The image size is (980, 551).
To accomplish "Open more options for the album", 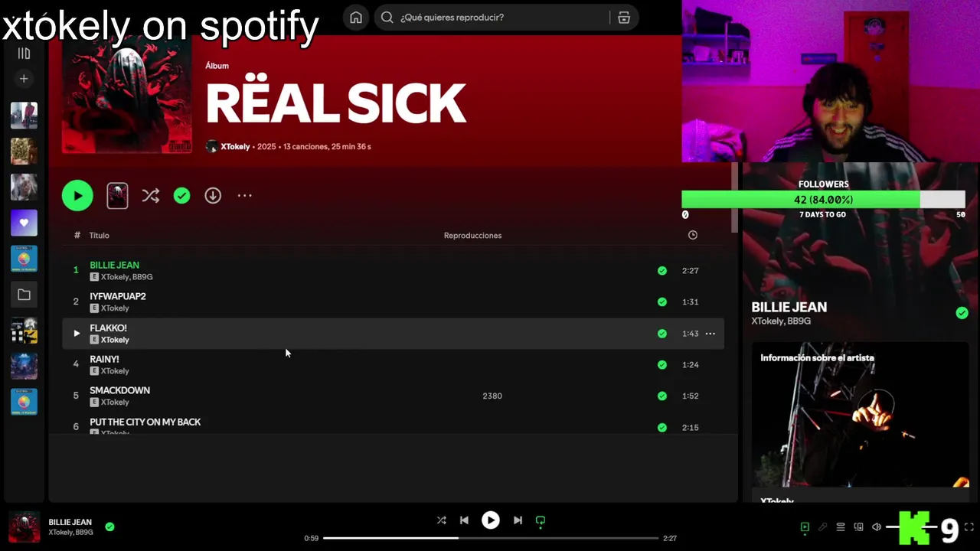I will tap(244, 196).
